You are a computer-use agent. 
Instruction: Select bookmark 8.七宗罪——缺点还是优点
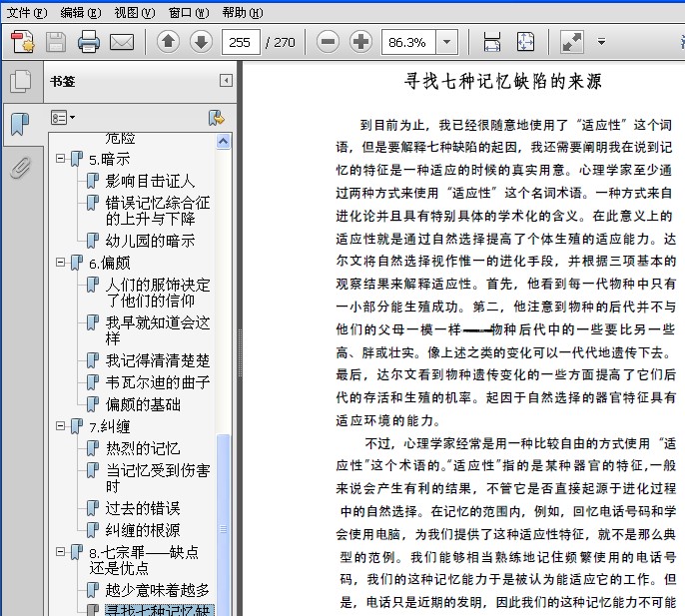click(x=144, y=560)
